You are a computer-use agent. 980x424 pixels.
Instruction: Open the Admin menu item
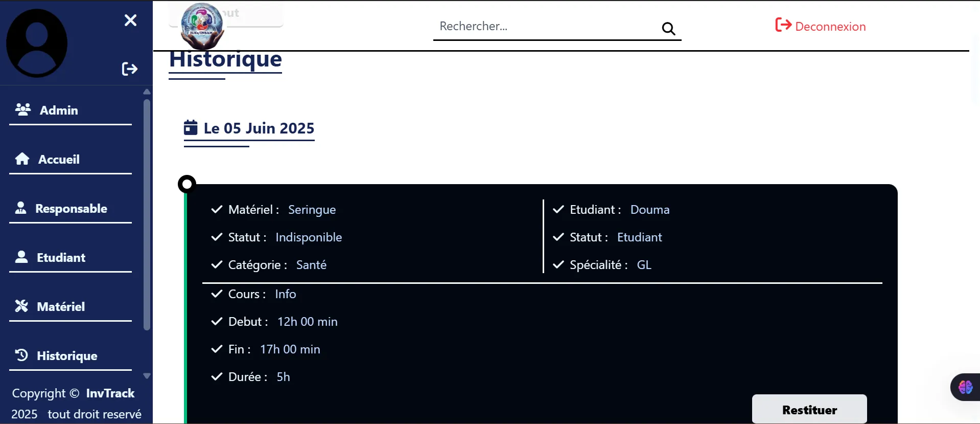pos(59,110)
